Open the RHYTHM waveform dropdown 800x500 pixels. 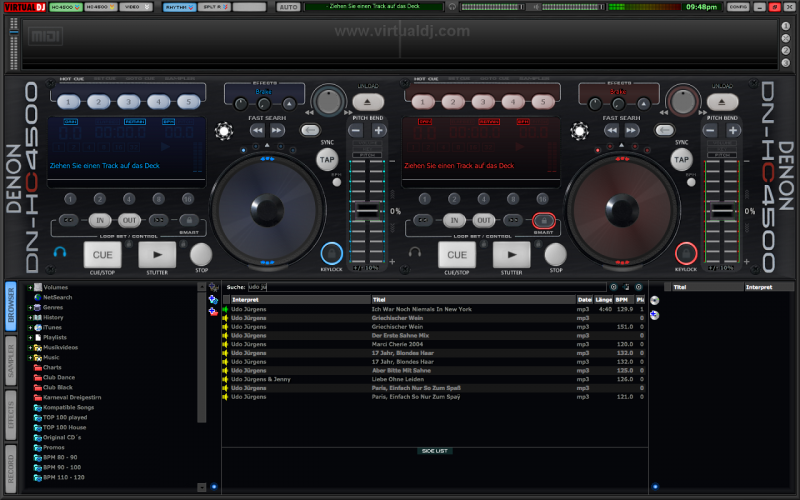[x=179, y=7]
